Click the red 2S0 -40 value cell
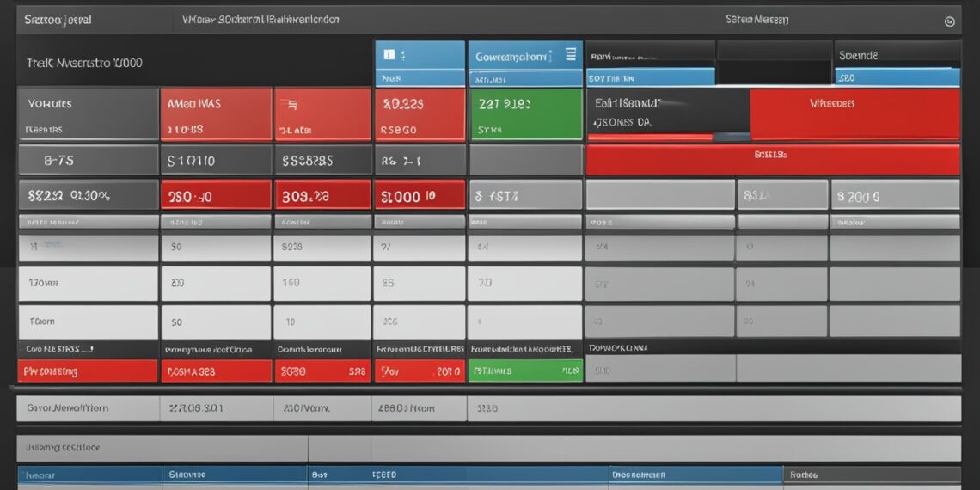The image size is (980, 490). point(217,194)
